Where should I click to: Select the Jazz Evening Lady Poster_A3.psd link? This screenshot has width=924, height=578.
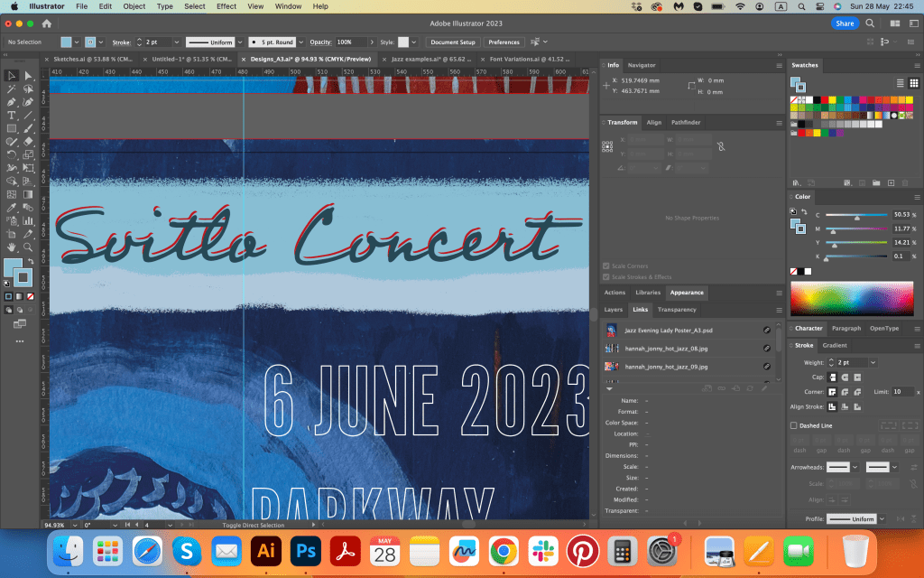point(669,331)
